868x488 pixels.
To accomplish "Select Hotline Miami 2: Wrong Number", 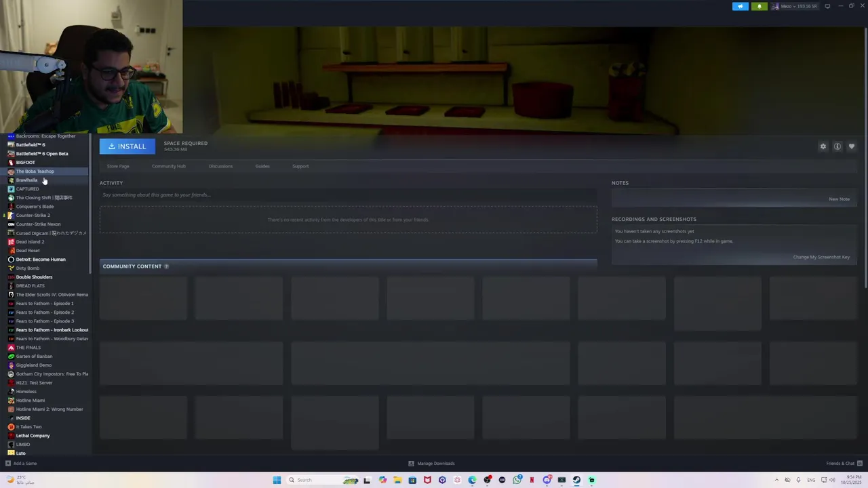I will [x=45, y=409].
